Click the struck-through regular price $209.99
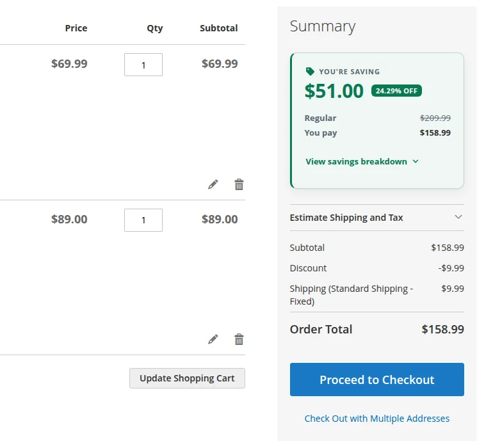Viewport: 493px width, 448px height. [435, 118]
